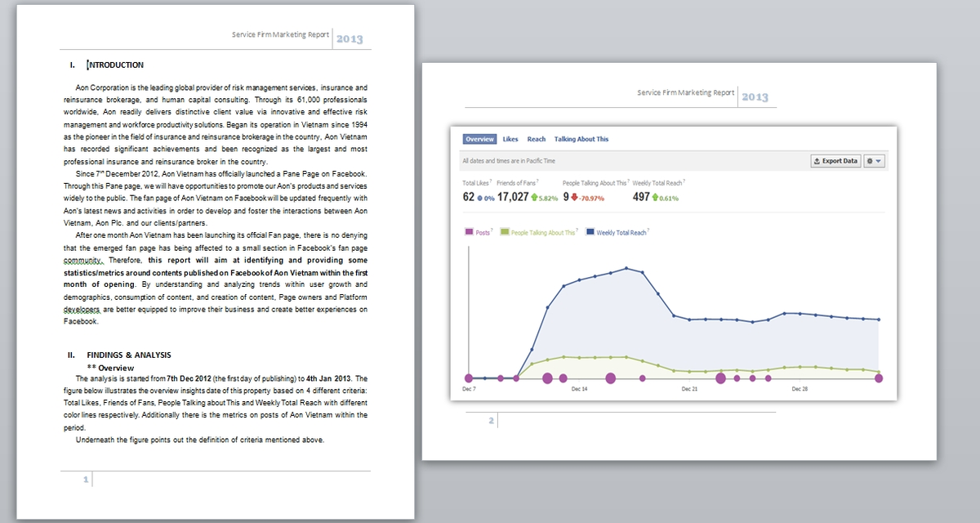
Task: Open the gear settings dropdown
Action: pos(875,161)
